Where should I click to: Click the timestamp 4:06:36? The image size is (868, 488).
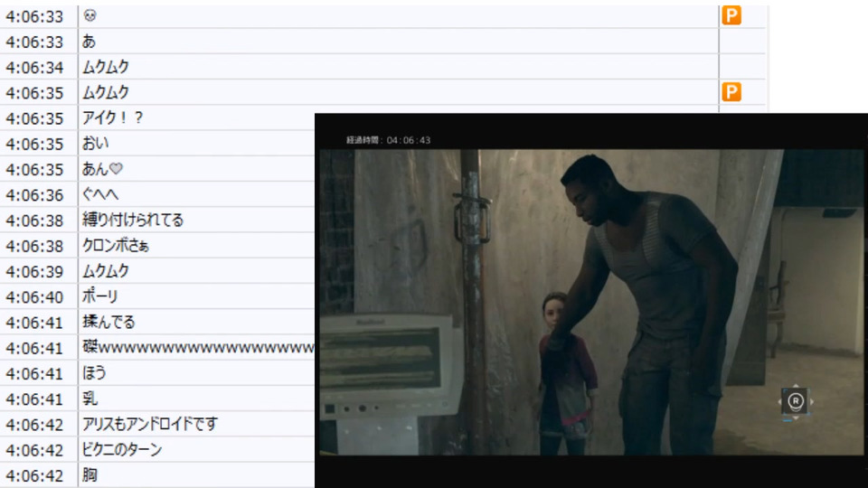34,195
